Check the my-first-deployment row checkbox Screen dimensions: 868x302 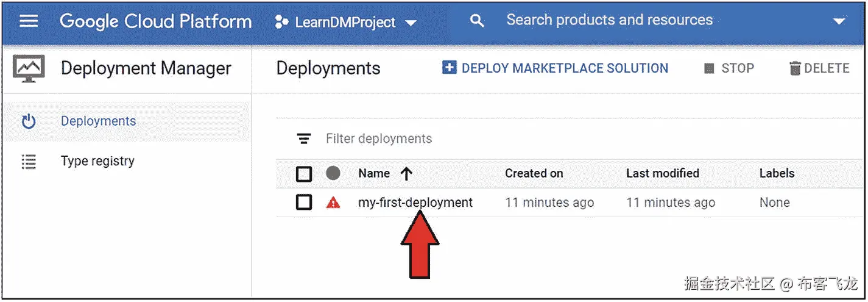tap(304, 203)
